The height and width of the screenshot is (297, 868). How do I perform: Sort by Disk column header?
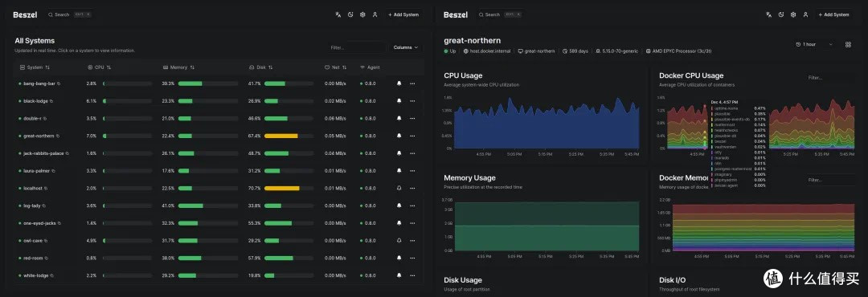point(260,67)
